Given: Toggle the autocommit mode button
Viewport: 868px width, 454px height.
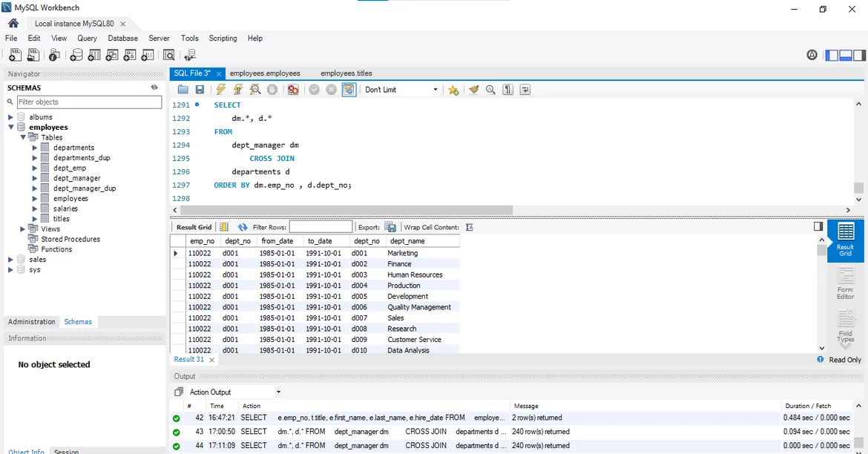Looking at the screenshot, I should [349, 90].
